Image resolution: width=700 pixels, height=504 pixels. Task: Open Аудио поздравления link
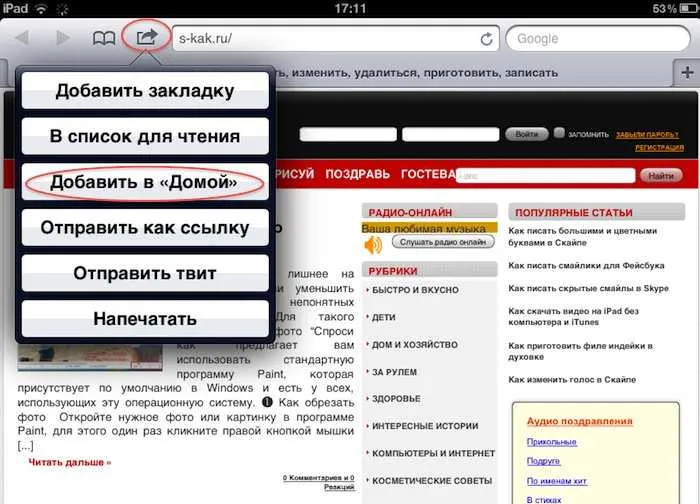tap(579, 421)
